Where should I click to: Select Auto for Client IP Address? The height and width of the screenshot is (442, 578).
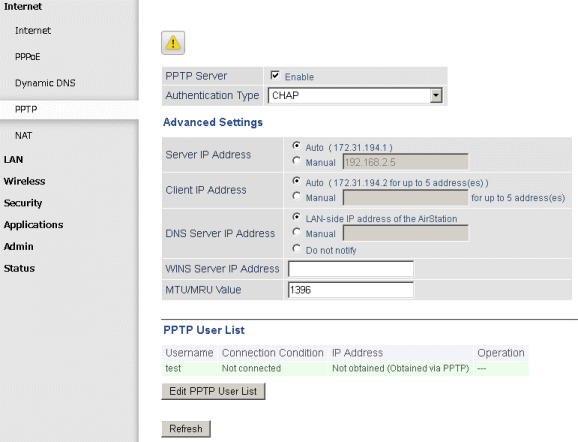(296, 181)
